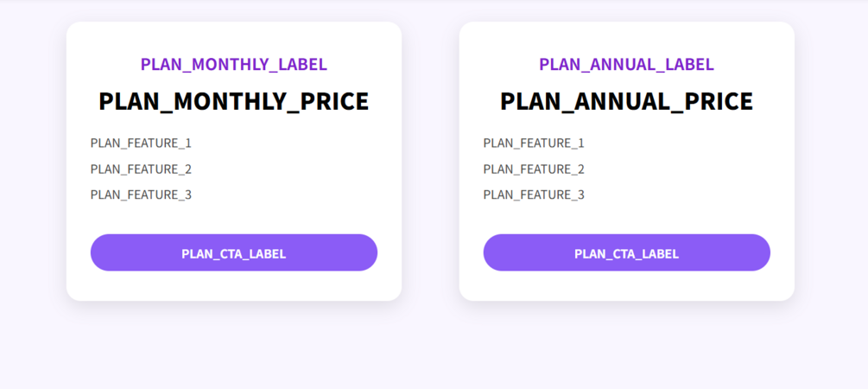Click the blank area above PLAN_ANNUAL_LABEL inside card
The height and width of the screenshot is (389, 868).
click(x=626, y=37)
